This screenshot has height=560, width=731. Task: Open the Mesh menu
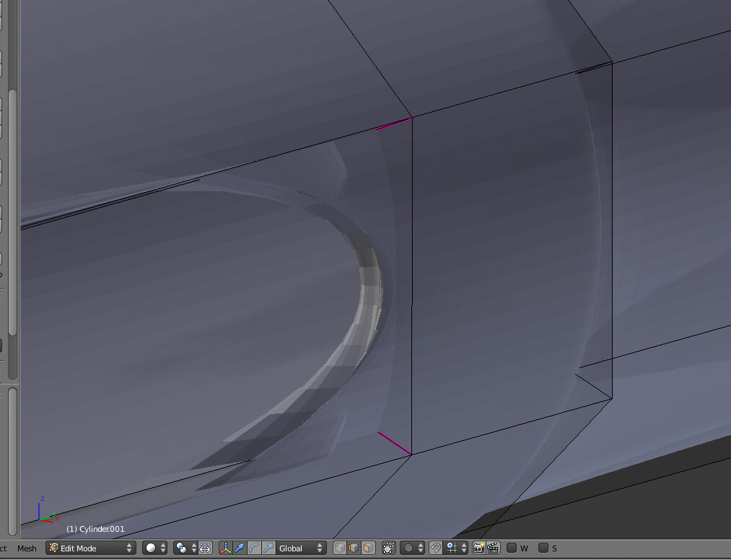click(27, 548)
